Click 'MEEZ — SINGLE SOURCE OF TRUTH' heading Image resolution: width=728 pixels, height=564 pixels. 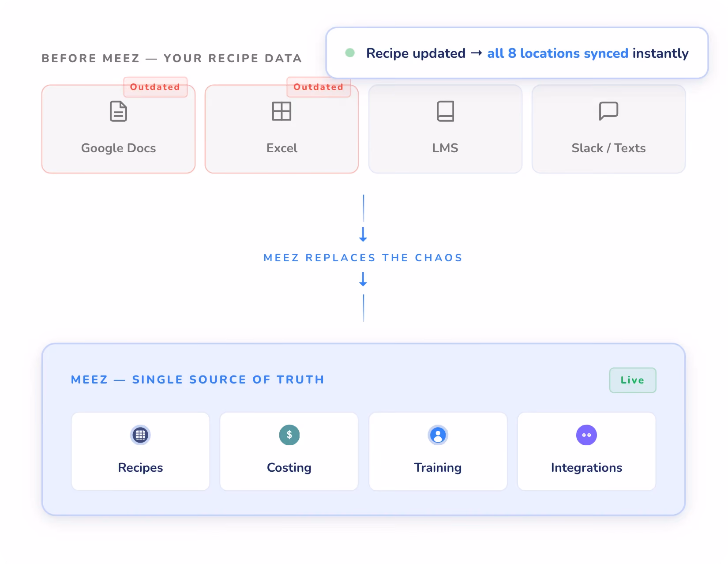click(198, 380)
